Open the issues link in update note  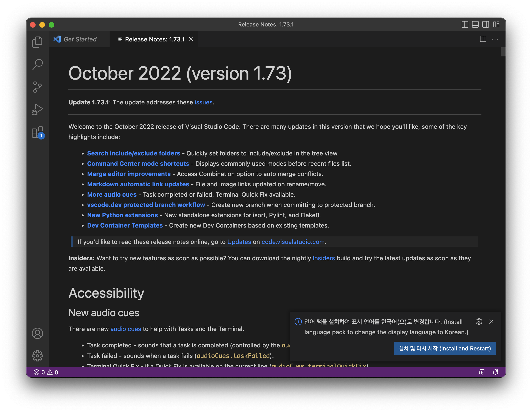pyautogui.click(x=203, y=102)
